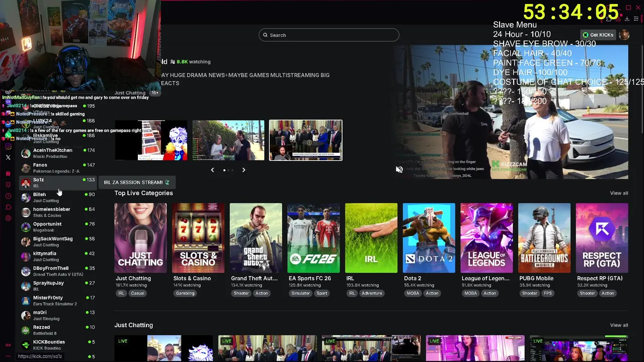This screenshot has width=644, height=362.
Task: View all Just Chatting streams
Action: point(619,325)
